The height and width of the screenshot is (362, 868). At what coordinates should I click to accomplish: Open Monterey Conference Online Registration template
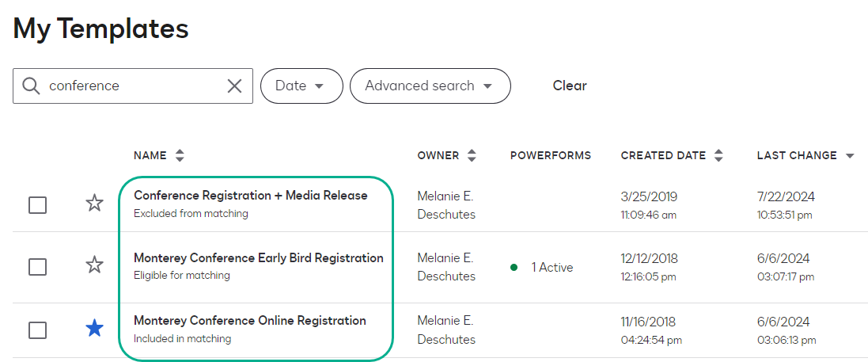pos(249,321)
